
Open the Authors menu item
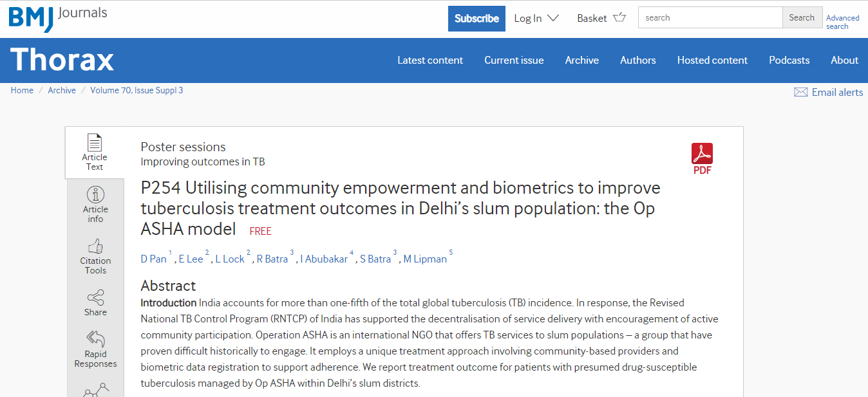[638, 60]
